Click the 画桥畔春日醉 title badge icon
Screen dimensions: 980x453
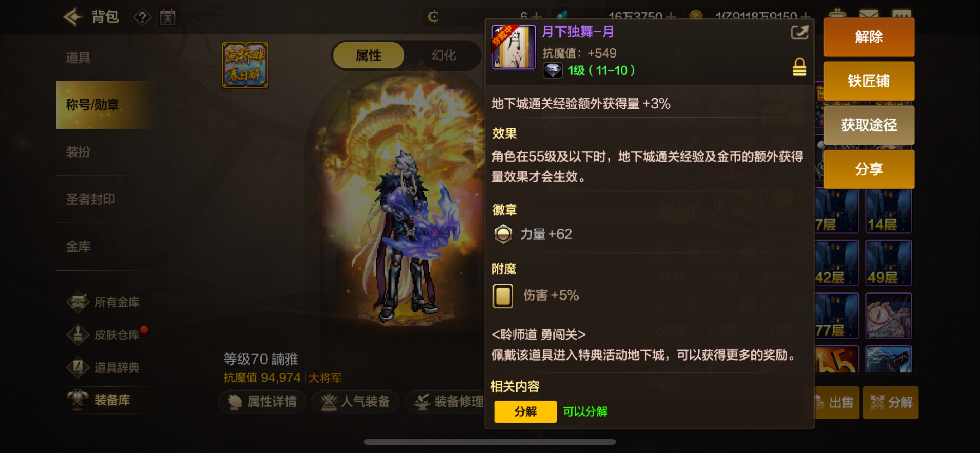tap(245, 65)
